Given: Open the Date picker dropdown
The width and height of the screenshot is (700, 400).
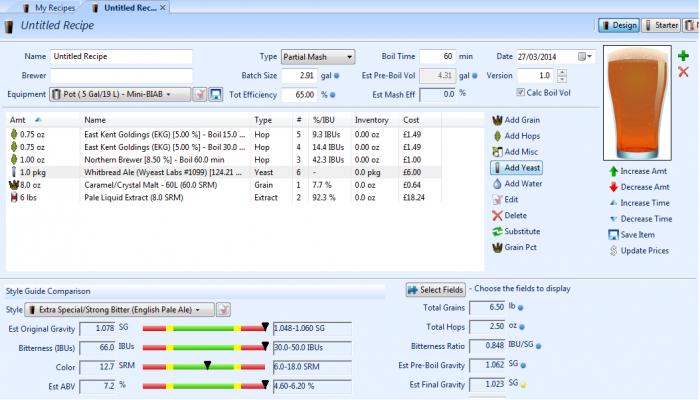Looking at the screenshot, I should [585, 56].
